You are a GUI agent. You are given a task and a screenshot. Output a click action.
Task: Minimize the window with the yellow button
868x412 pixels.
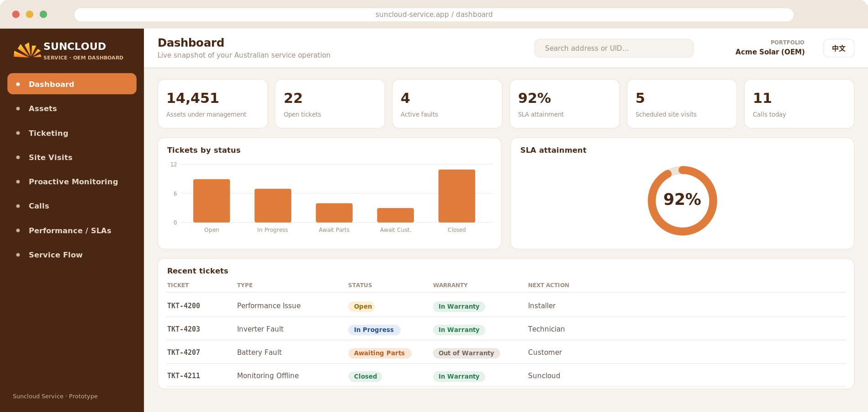click(x=30, y=14)
